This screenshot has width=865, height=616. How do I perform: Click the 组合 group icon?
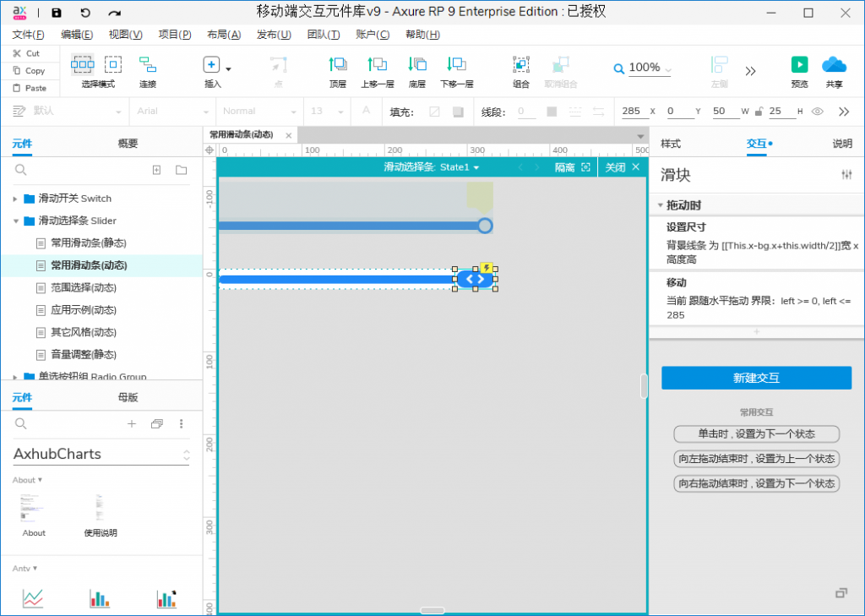520,65
